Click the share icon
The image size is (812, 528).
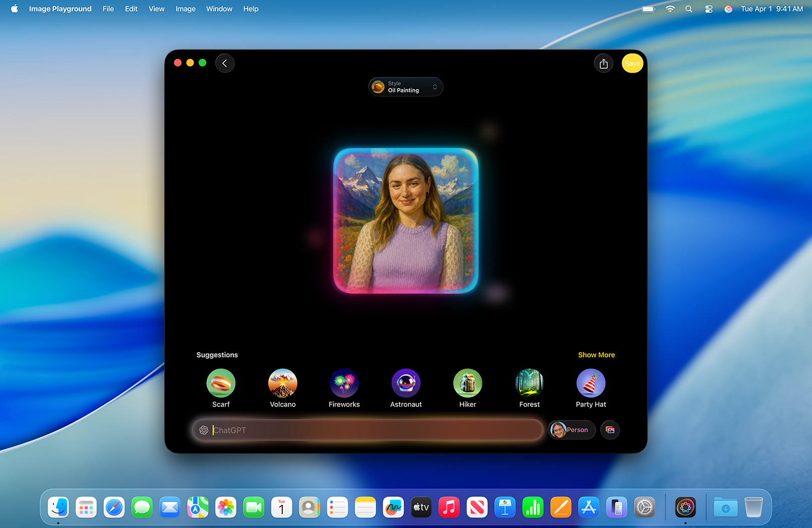click(x=603, y=64)
